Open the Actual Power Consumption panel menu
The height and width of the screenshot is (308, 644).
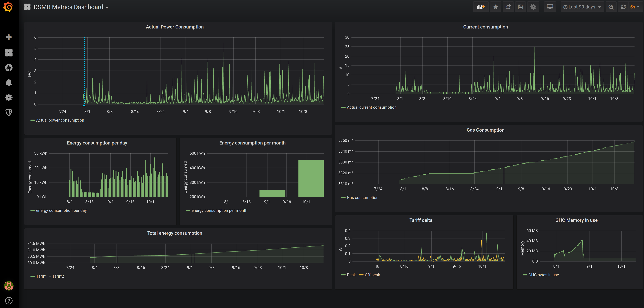(x=175, y=27)
